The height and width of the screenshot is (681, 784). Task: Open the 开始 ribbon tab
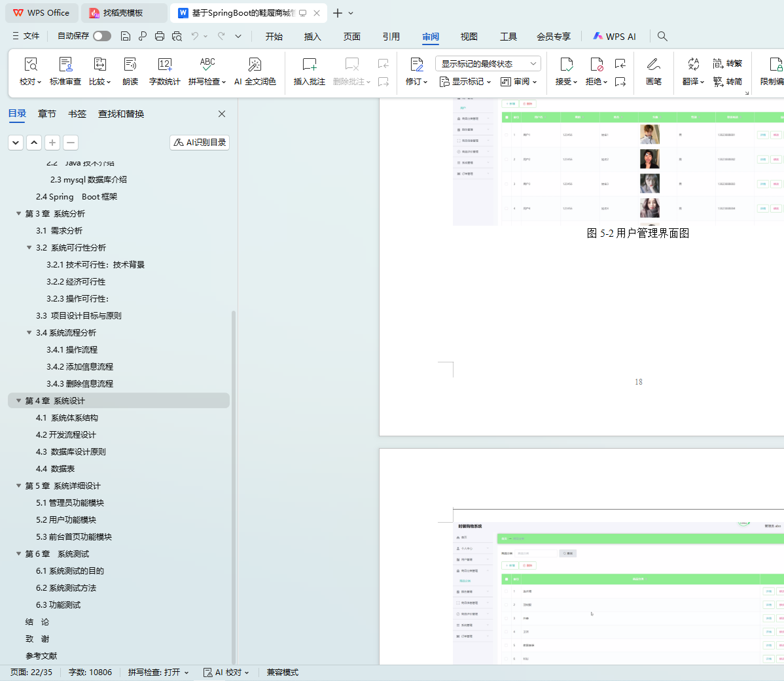[274, 37]
